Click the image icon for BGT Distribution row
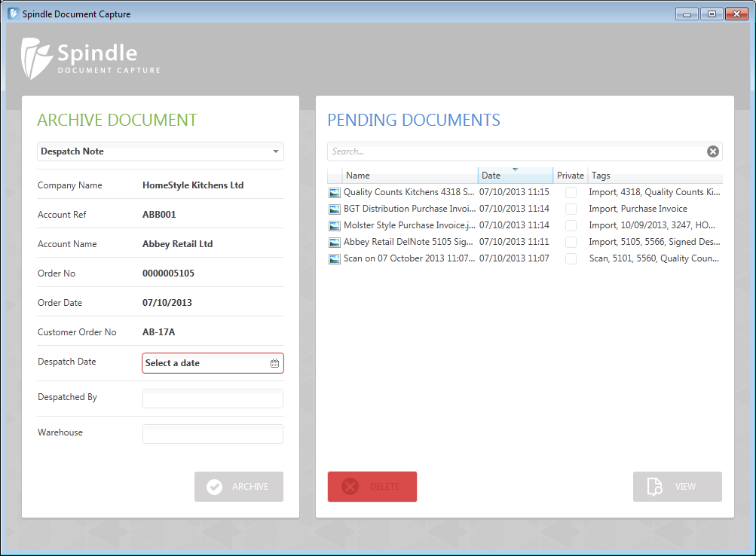756x556 pixels. (334, 209)
